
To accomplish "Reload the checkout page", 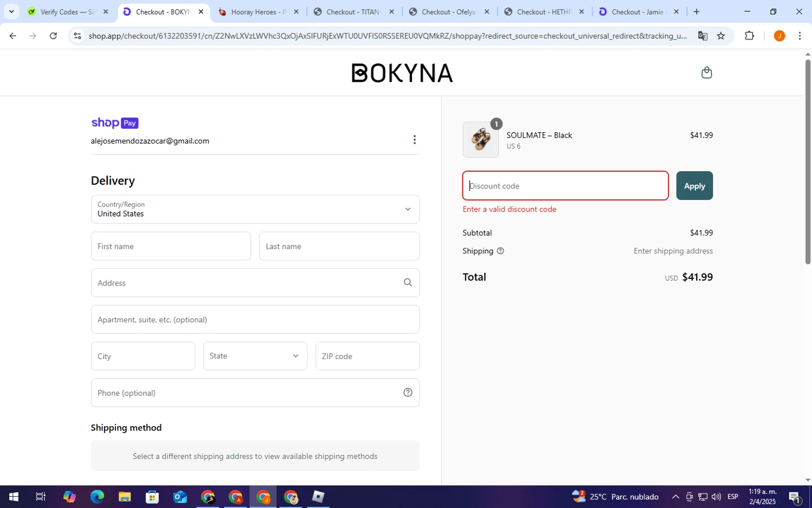I will tap(53, 36).
